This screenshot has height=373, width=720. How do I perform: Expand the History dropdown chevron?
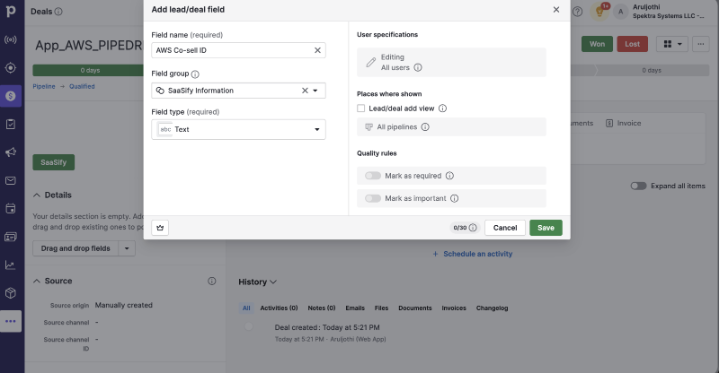pyautogui.click(x=273, y=282)
